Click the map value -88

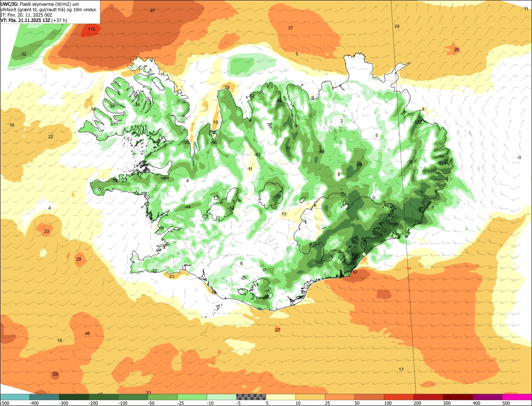point(279,101)
